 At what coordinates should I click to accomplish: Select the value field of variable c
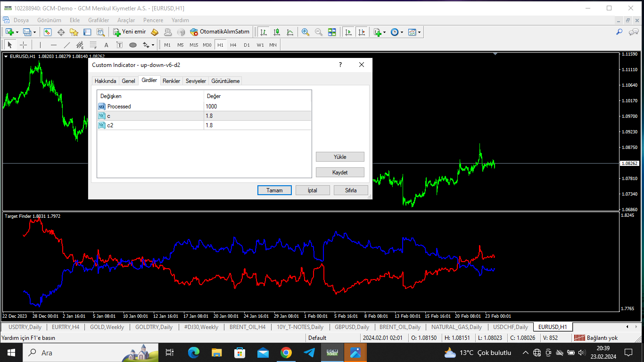click(257, 116)
